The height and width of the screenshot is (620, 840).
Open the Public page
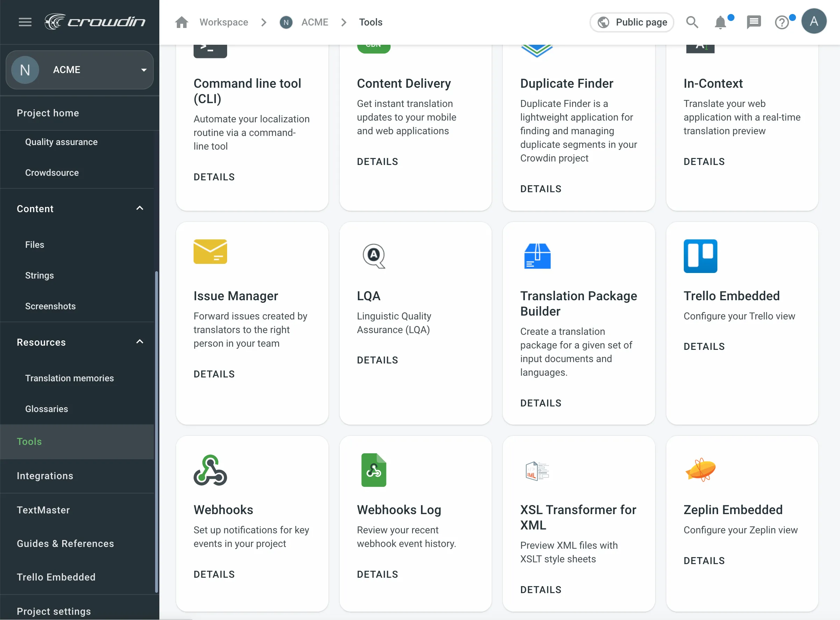click(631, 22)
